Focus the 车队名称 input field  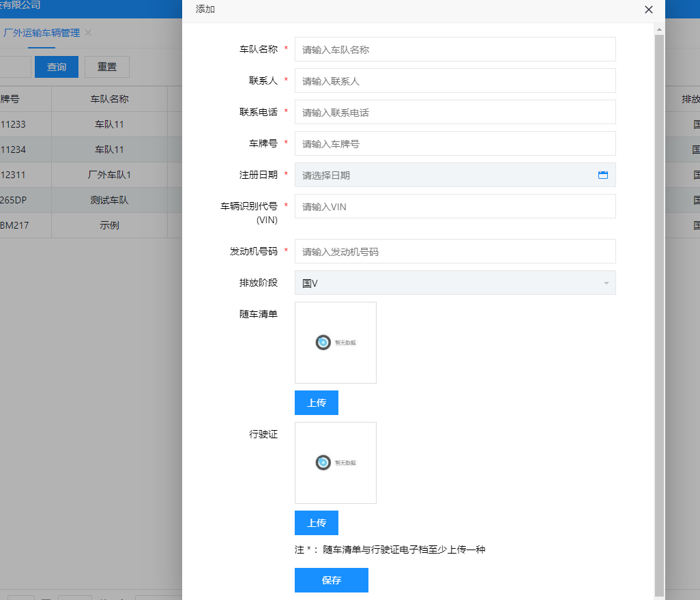click(x=455, y=49)
